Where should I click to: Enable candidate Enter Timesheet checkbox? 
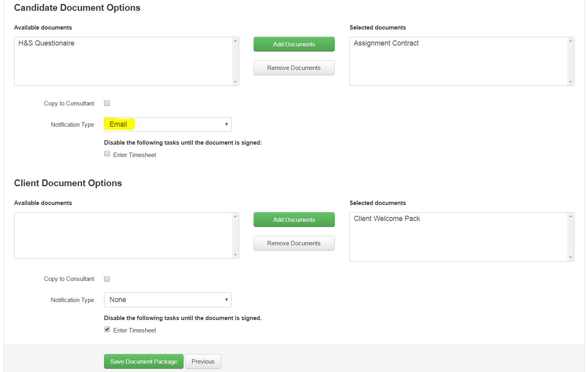pos(107,153)
